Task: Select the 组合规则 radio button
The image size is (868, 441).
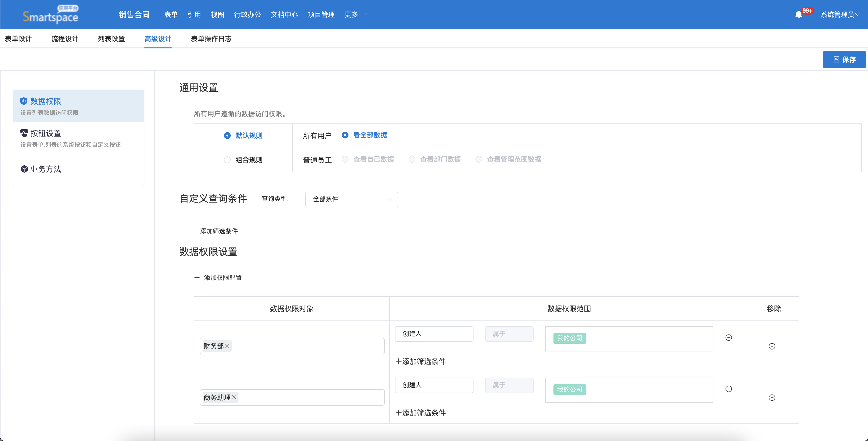Action: click(x=228, y=160)
